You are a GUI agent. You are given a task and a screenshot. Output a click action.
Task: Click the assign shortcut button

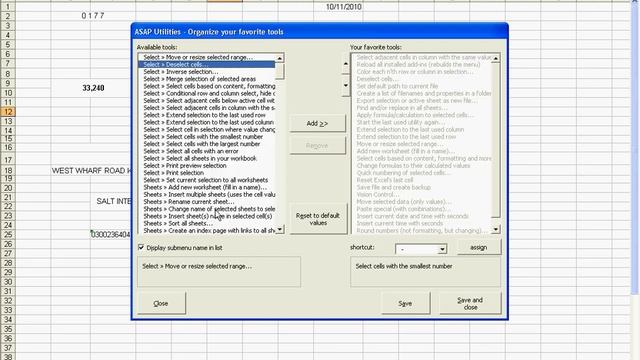tap(478, 247)
